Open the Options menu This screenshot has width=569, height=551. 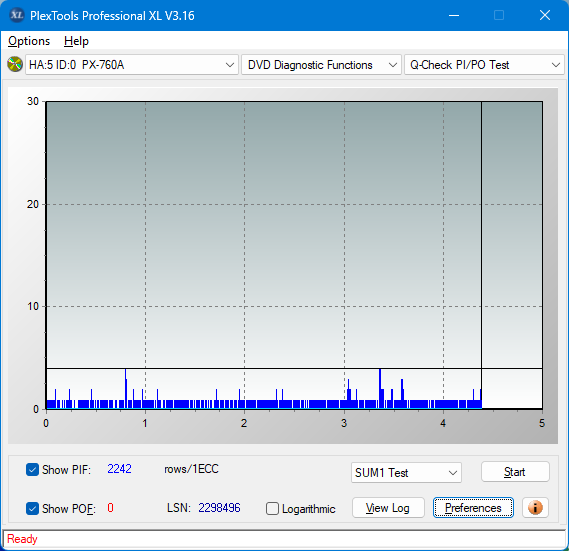pyautogui.click(x=29, y=41)
